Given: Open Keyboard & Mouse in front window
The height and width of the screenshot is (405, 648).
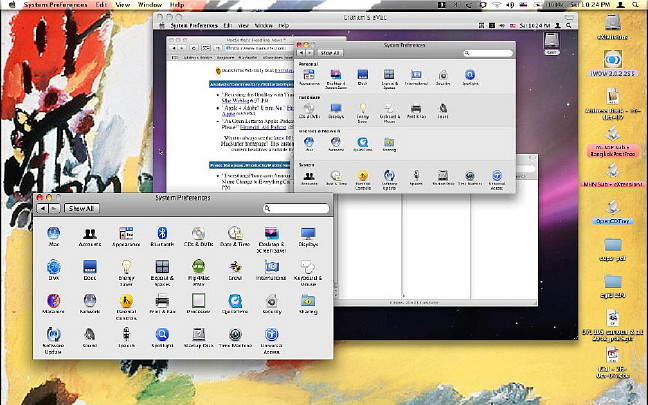Looking at the screenshot, I should tap(308, 273).
